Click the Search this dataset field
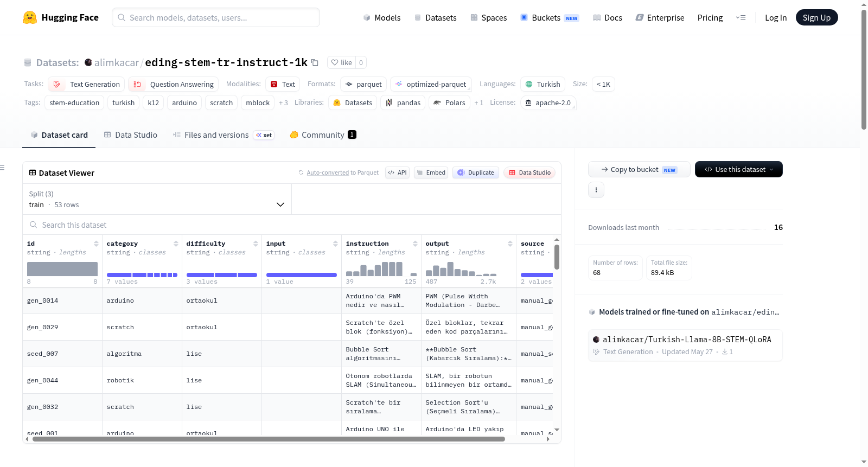This screenshot has height=467, width=868. [x=292, y=225]
